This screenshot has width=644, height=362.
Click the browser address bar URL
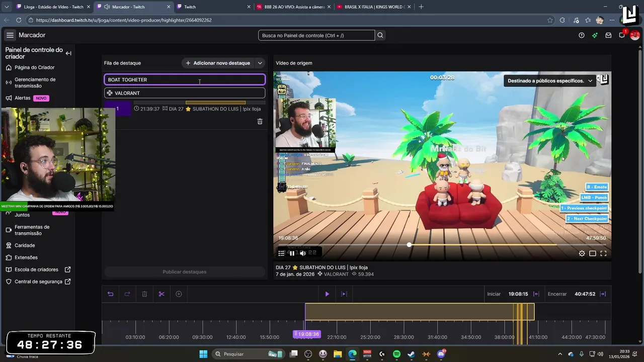(124, 20)
